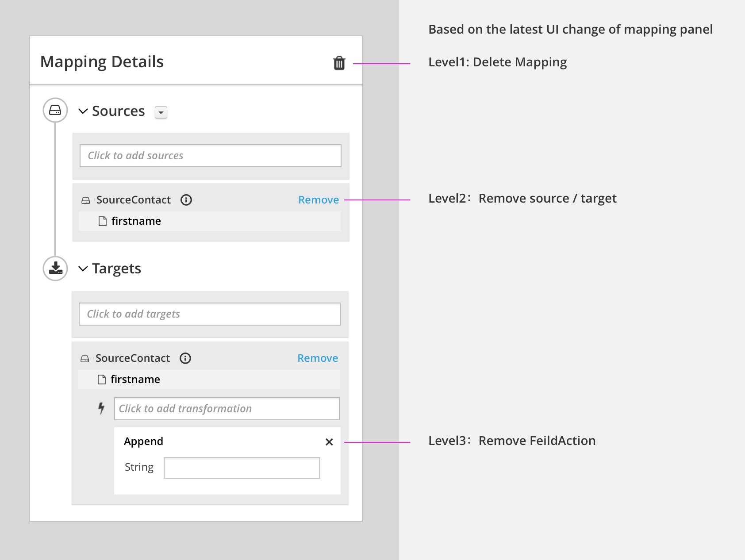
Task: Click the document icon beside target firstname
Action: (103, 379)
